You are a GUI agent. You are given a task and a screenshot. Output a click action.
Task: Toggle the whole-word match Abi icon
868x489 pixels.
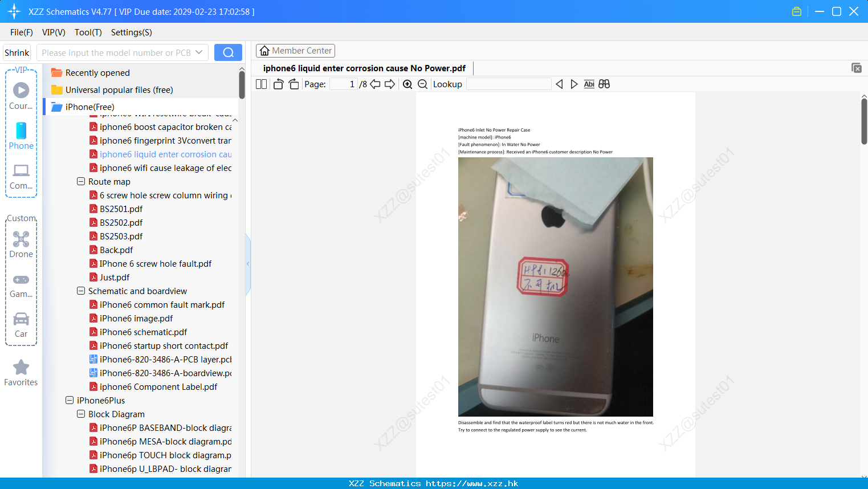(x=589, y=84)
